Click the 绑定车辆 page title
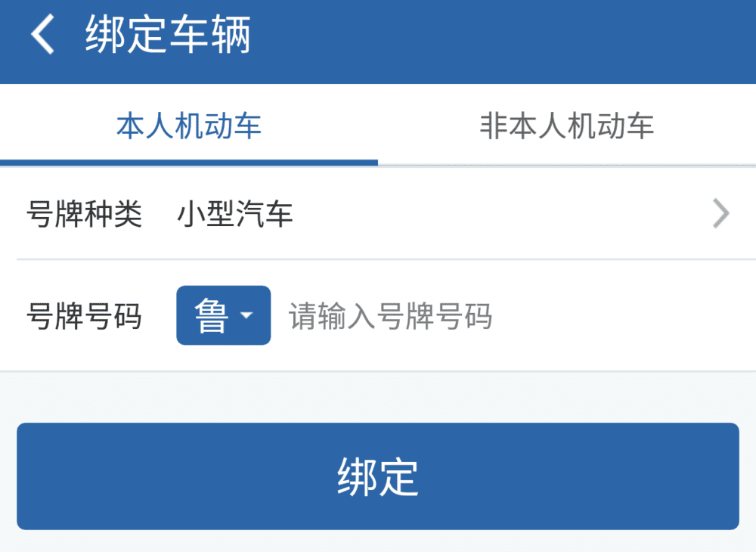756x552 pixels. [x=168, y=36]
